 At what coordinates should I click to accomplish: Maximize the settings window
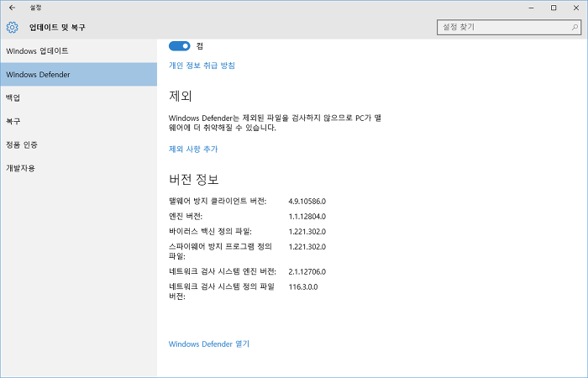coord(554,8)
